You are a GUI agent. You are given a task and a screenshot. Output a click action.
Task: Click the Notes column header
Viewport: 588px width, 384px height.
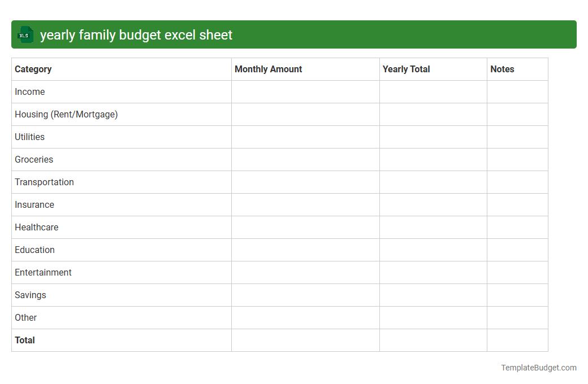point(502,69)
